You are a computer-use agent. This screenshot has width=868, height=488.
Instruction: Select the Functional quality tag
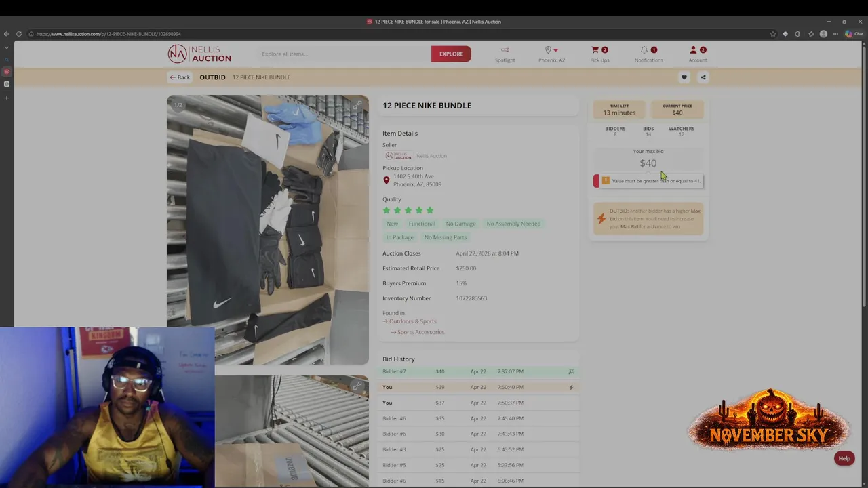pyautogui.click(x=422, y=224)
